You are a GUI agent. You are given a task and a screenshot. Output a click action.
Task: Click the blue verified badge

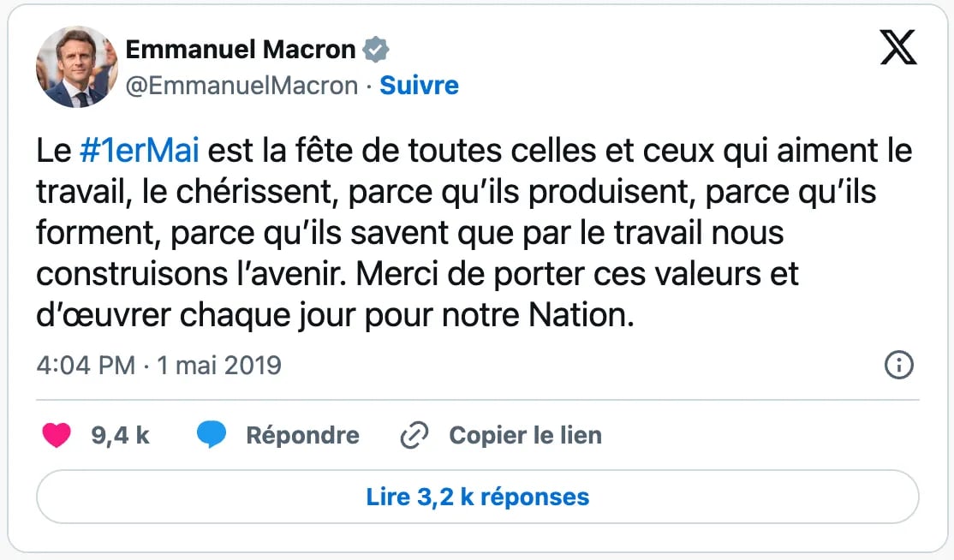click(376, 50)
